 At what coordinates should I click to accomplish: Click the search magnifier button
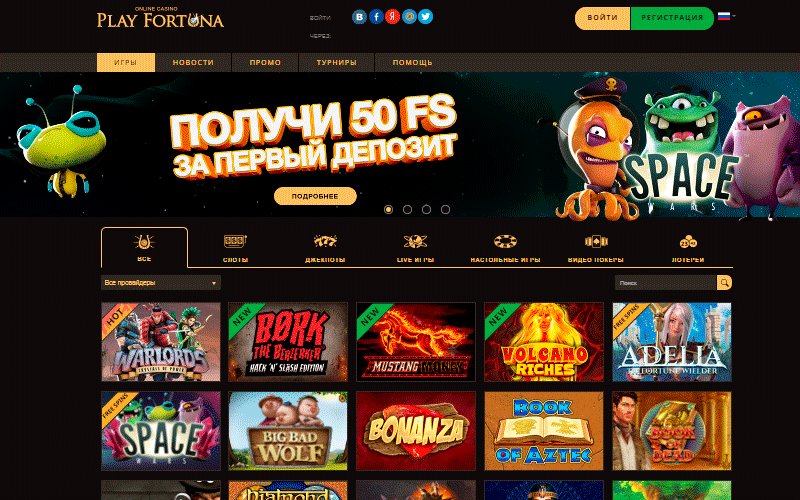724,283
